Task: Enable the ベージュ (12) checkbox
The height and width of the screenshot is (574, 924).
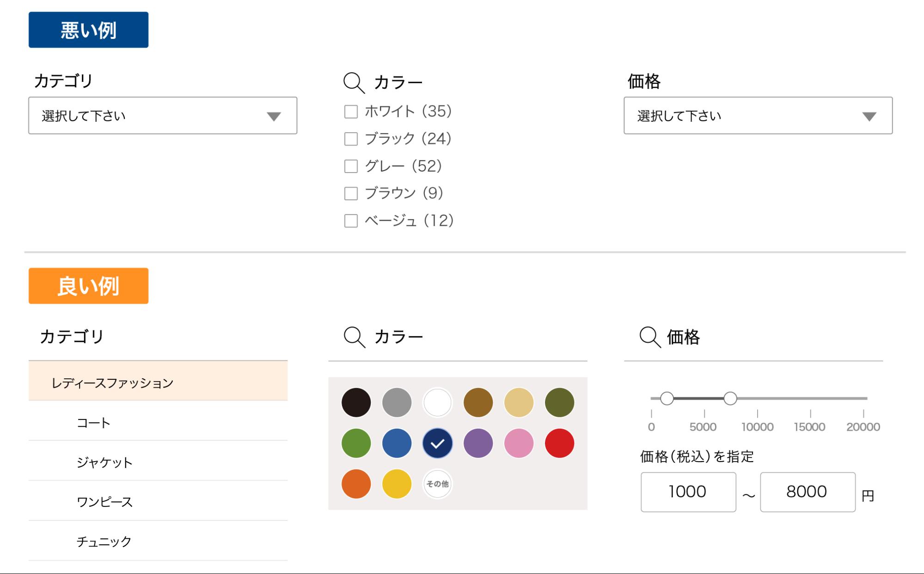Action: [x=351, y=221]
